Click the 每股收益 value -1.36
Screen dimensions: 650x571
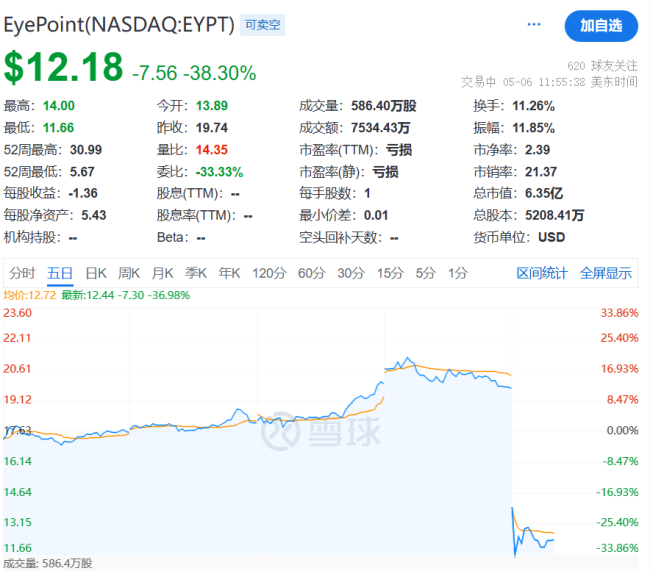(83, 193)
